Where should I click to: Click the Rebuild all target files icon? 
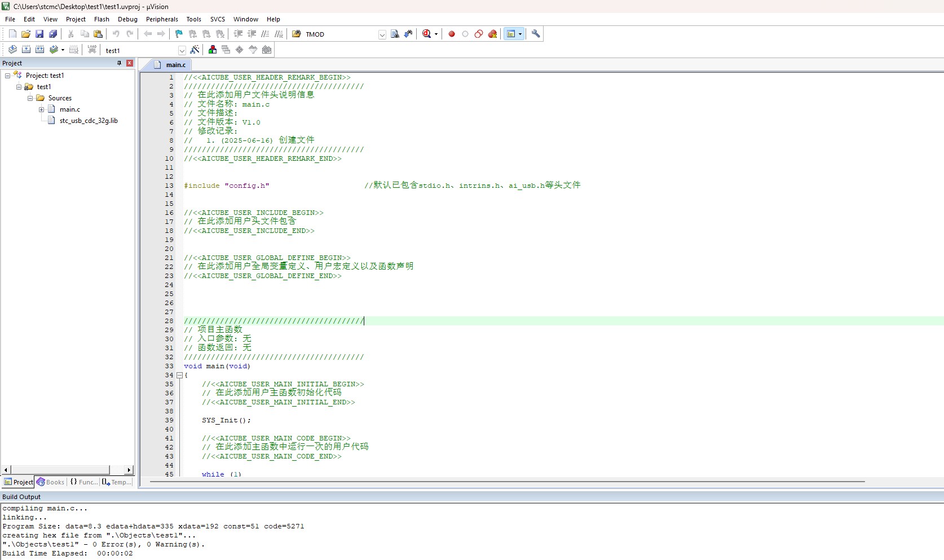pyautogui.click(x=39, y=50)
